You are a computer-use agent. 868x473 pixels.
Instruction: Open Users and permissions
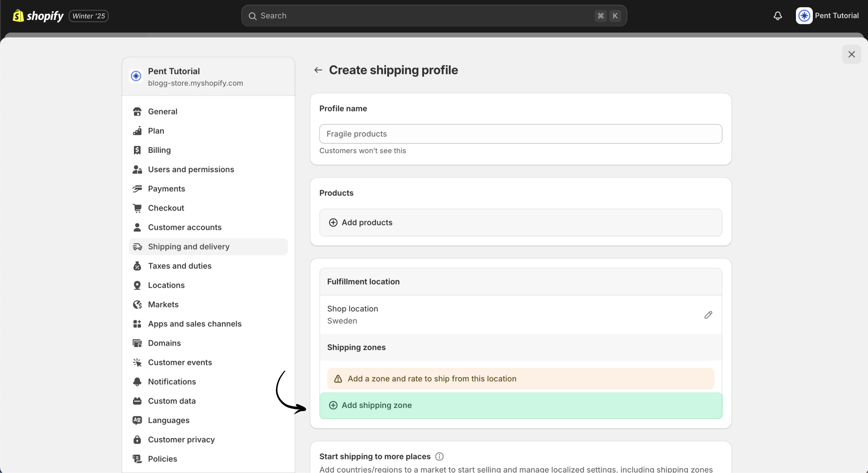pos(208,169)
